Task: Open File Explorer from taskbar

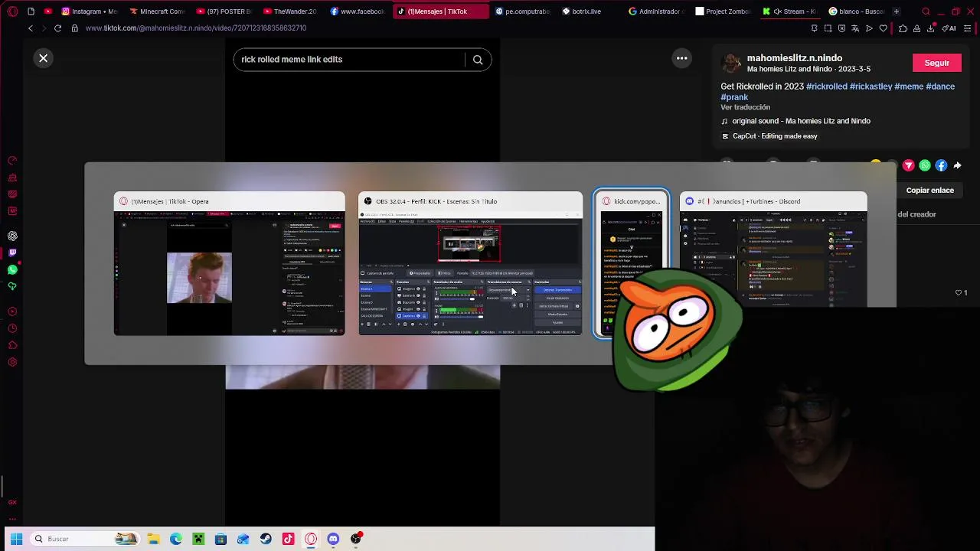Action: tap(154, 539)
